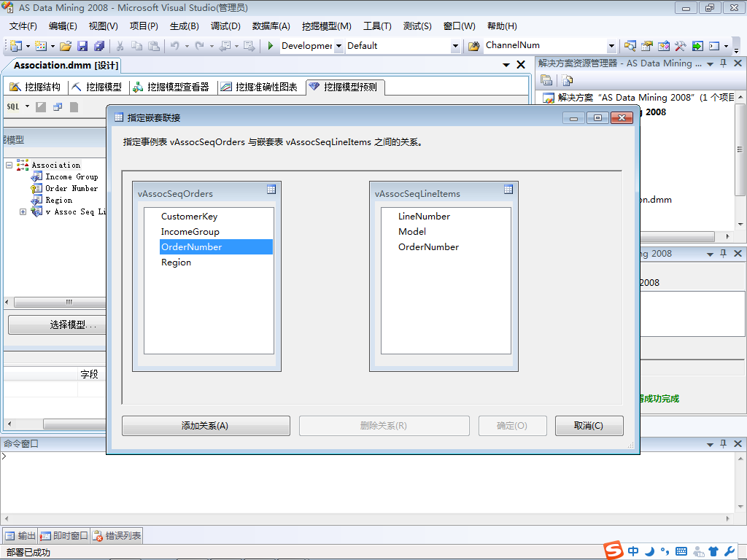Open the Properties Window toolbar icon
This screenshot has width=747, height=560.
(646, 46)
